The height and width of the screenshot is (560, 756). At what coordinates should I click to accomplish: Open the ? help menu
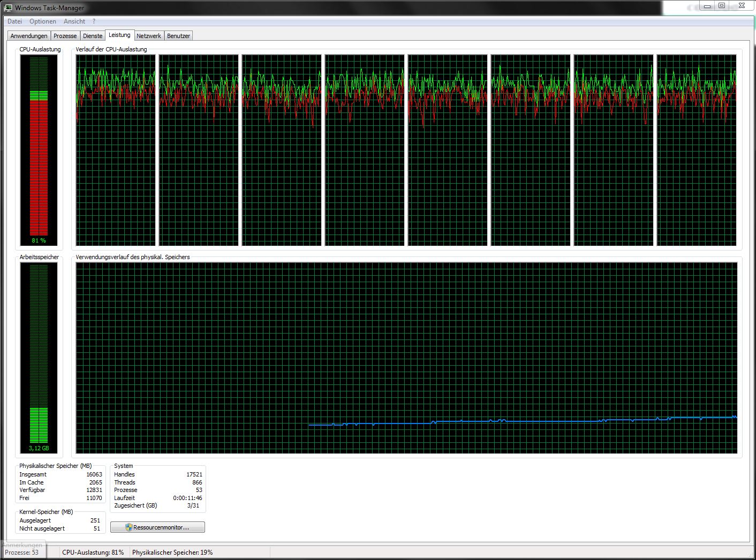(94, 21)
